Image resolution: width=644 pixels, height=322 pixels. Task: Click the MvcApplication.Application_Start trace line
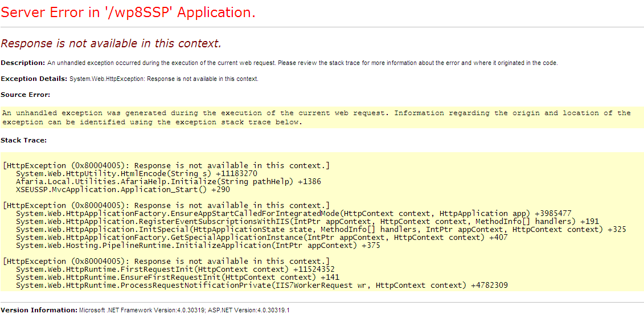click(123, 190)
